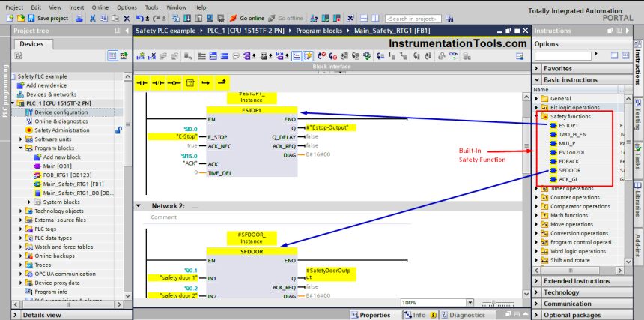The height and width of the screenshot is (320, 644).
Task: Insert a normally closed contact
Action: click(x=158, y=83)
